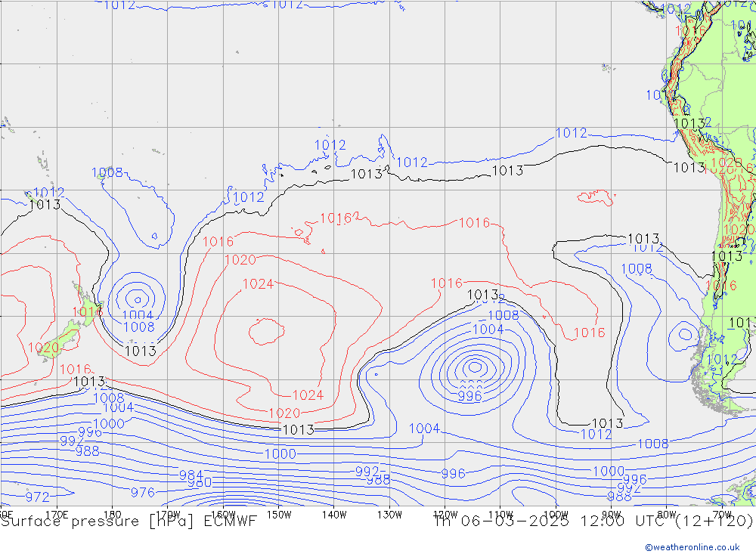Select the 984 pressure contour label
The height and width of the screenshot is (554, 756).
pos(191,475)
